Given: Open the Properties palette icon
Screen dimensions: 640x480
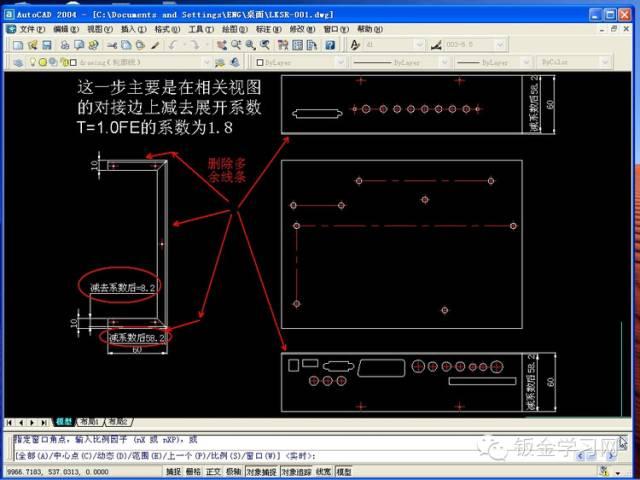Looking at the screenshot, I should 283,45.
